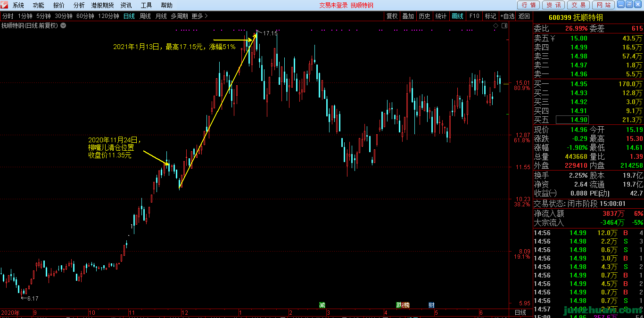
Task: Switch to the 1分钟 period
Action: (25, 16)
